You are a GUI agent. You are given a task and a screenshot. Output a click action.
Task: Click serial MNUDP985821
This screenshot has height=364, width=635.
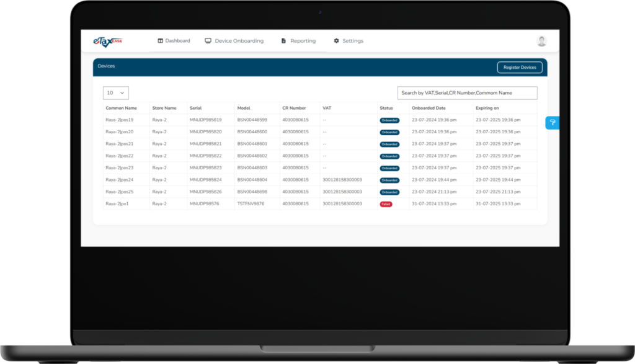click(x=206, y=144)
